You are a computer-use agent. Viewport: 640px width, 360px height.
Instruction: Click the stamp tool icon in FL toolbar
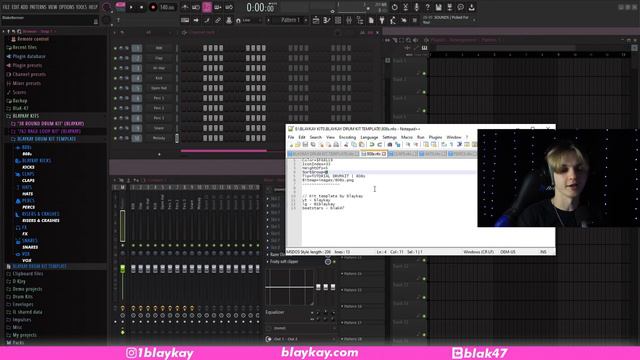click(229, 20)
